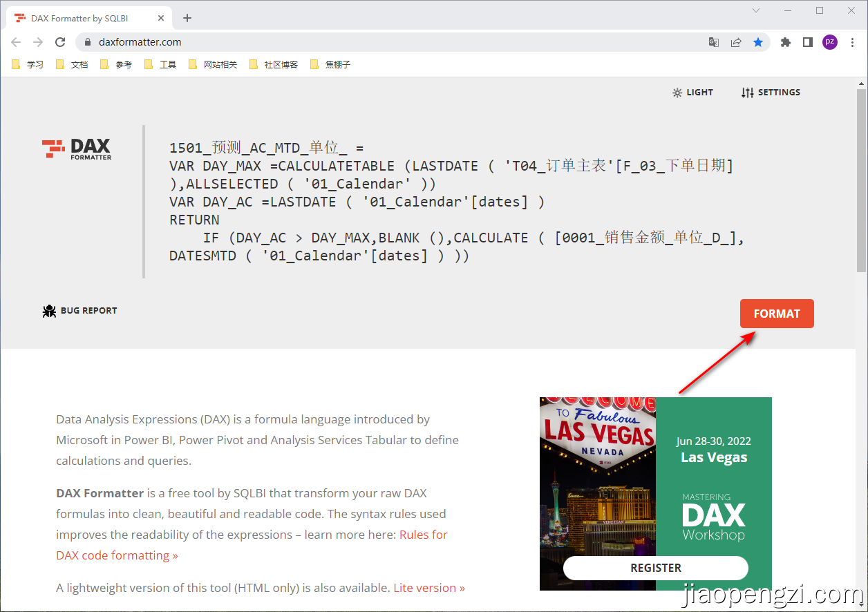Click the scrollbar up arrow
The height and width of the screenshot is (612, 868).
tap(861, 83)
